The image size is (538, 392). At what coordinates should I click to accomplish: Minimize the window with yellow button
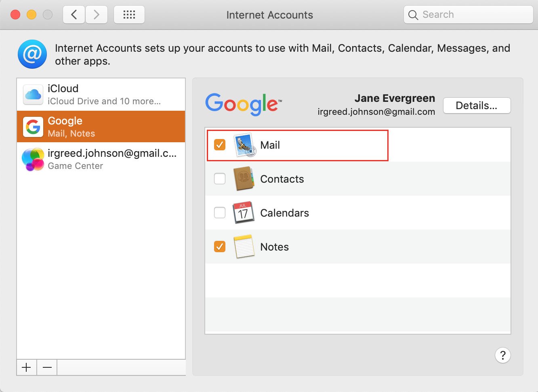[x=32, y=15]
